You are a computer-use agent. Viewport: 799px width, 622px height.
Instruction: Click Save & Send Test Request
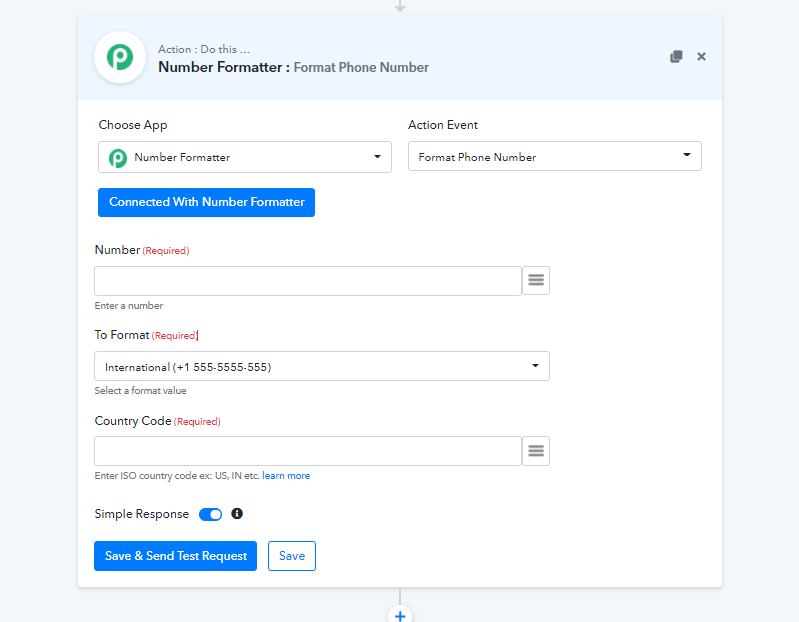175,556
